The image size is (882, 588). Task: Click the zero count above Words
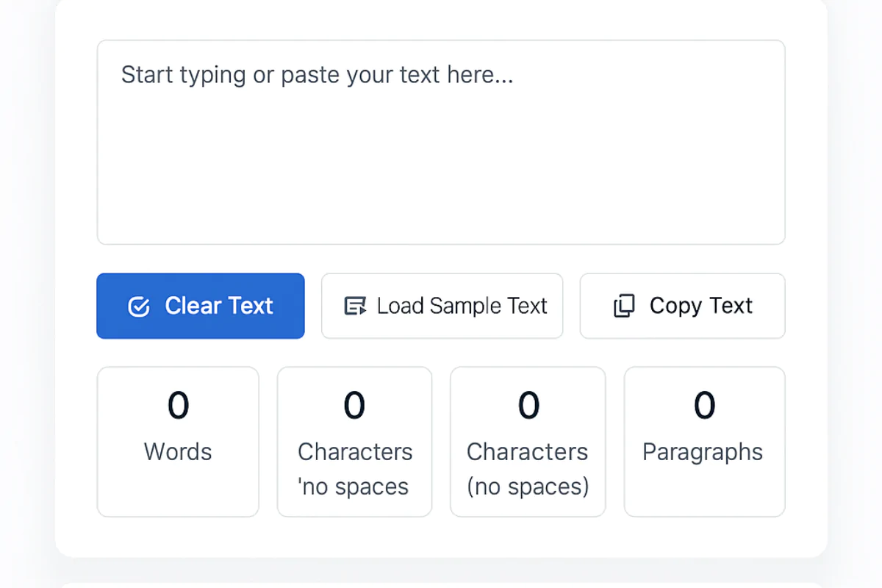(x=177, y=405)
